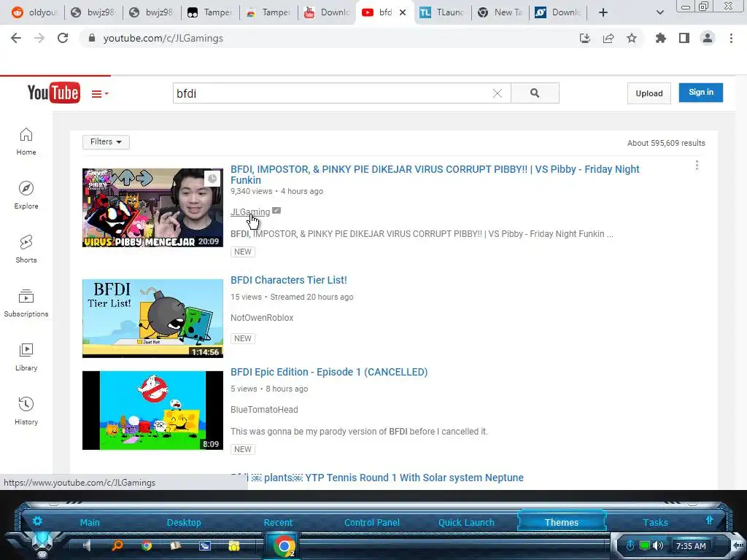This screenshot has height=560, width=747.
Task: Switch to the oldyou tab
Action: [34, 12]
